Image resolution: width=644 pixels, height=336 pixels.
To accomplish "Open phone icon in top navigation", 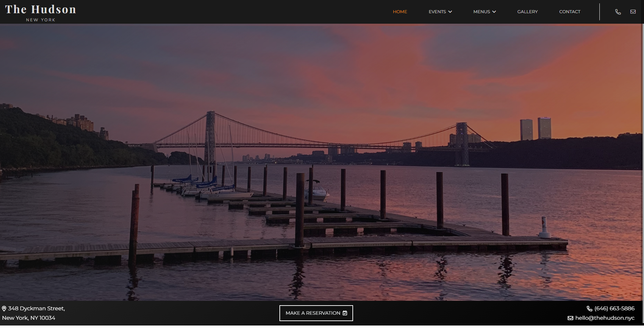I will pyautogui.click(x=618, y=12).
